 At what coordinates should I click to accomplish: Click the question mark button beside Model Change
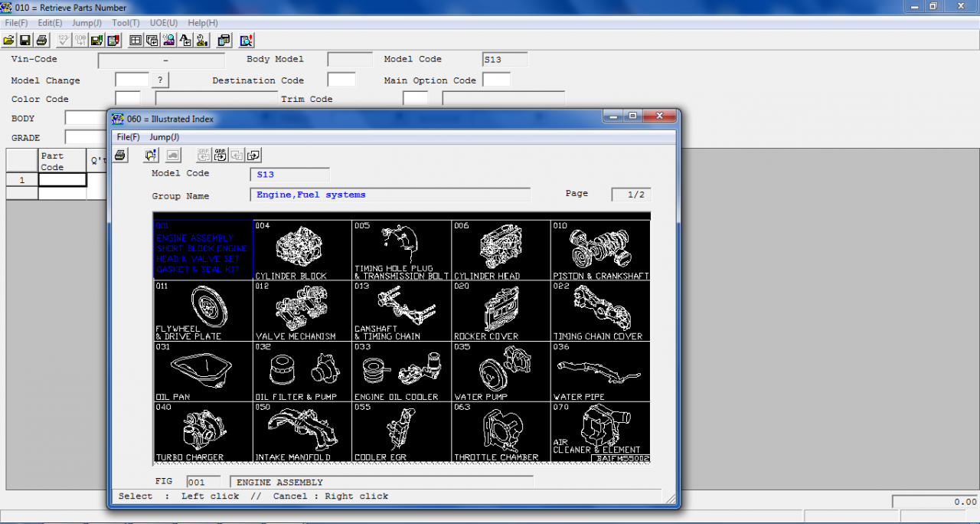pos(160,80)
